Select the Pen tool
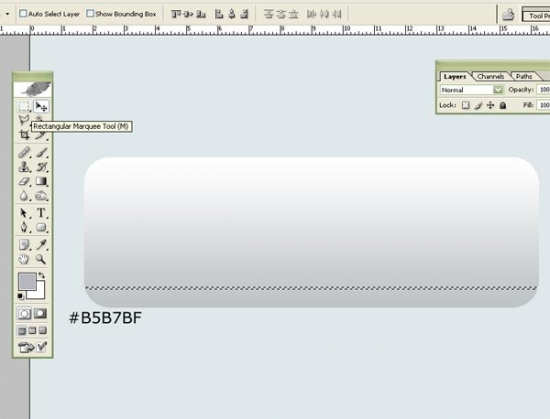This screenshot has height=419, width=550. click(24, 227)
